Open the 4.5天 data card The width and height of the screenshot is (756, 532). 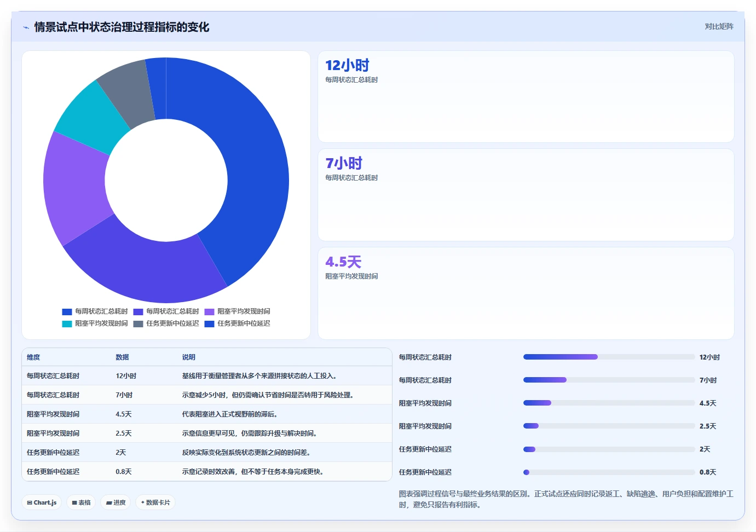click(x=526, y=293)
